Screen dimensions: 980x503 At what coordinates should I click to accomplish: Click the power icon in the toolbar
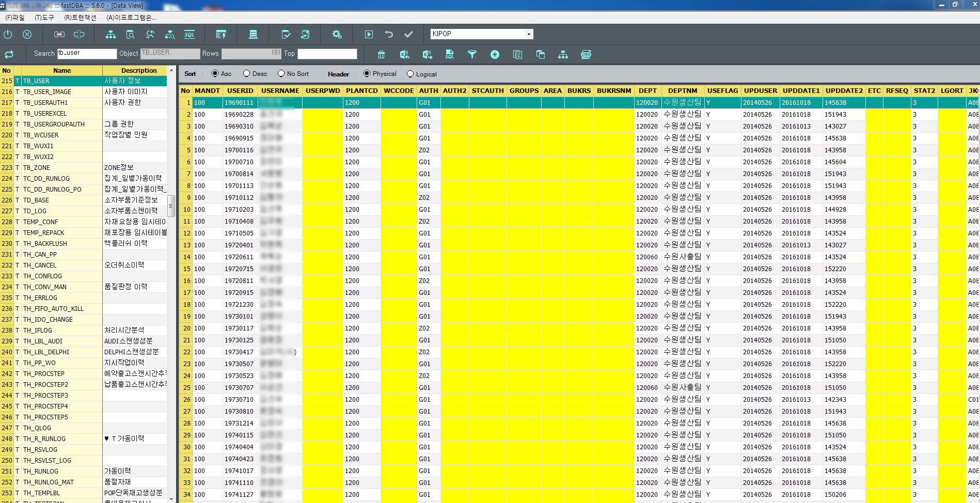point(8,34)
